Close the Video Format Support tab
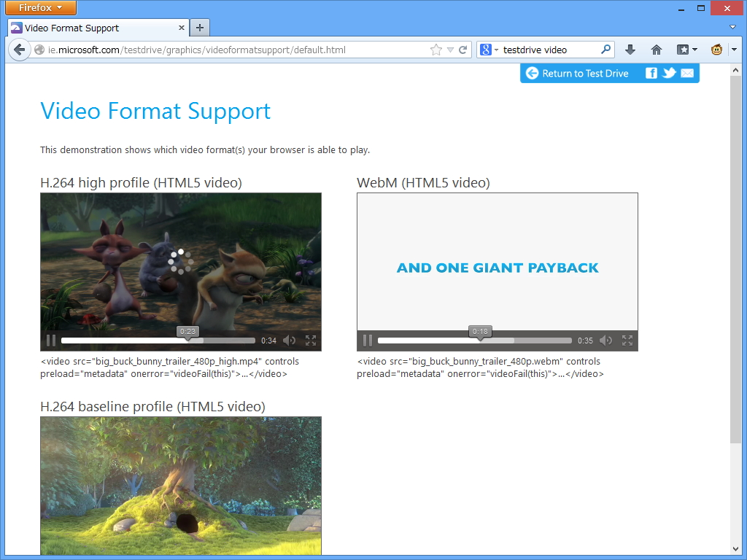The height and width of the screenshot is (560, 747). 182,28
